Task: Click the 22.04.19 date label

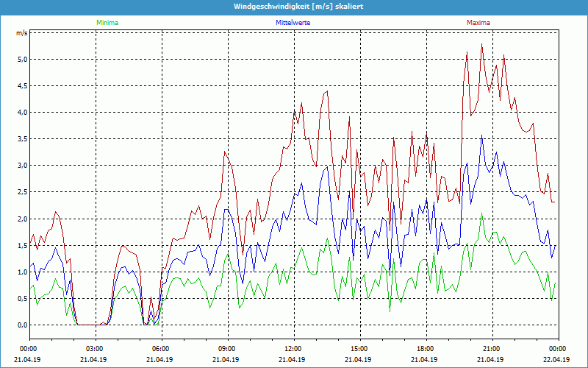Action: (558, 360)
